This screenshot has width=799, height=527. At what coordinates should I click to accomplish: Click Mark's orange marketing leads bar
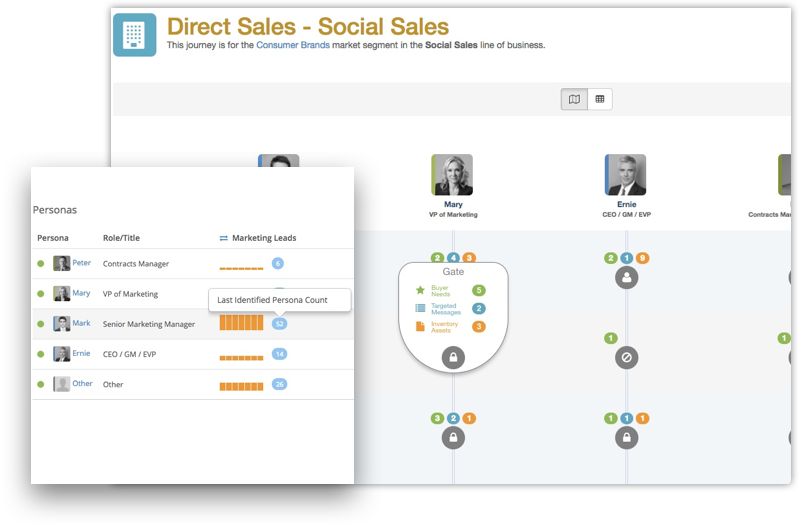tap(242, 323)
